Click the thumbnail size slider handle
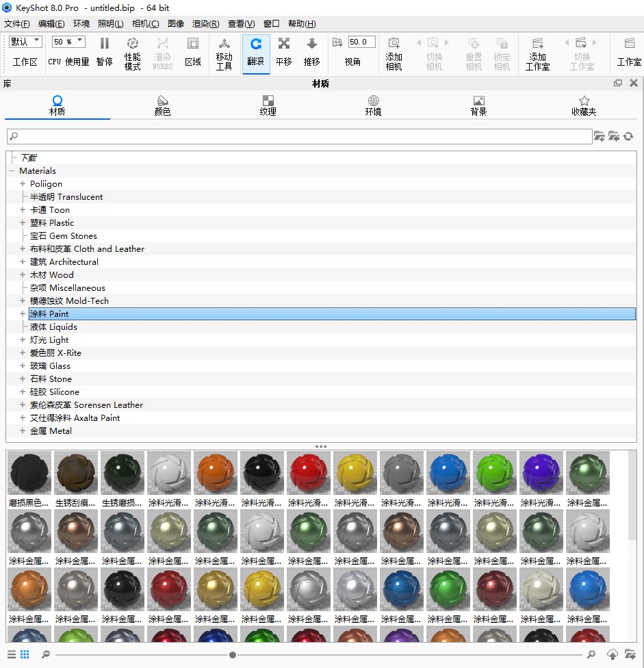This screenshot has width=644, height=668. point(233,655)
